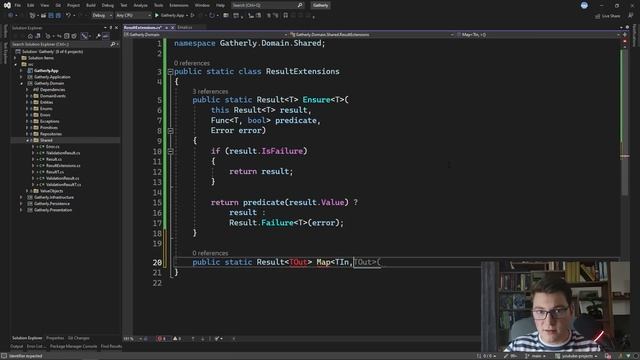The height and width of the screenshot is (360, 640).
Task: Open the Debug configuration dropdown
Action: [x=102, y=16]
